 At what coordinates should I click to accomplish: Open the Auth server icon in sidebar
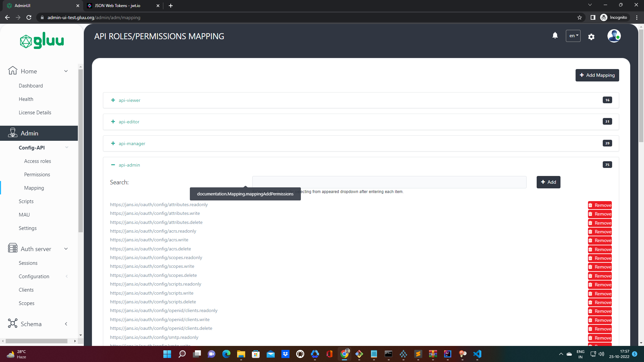pyautogui.click(x=12, y=248)
